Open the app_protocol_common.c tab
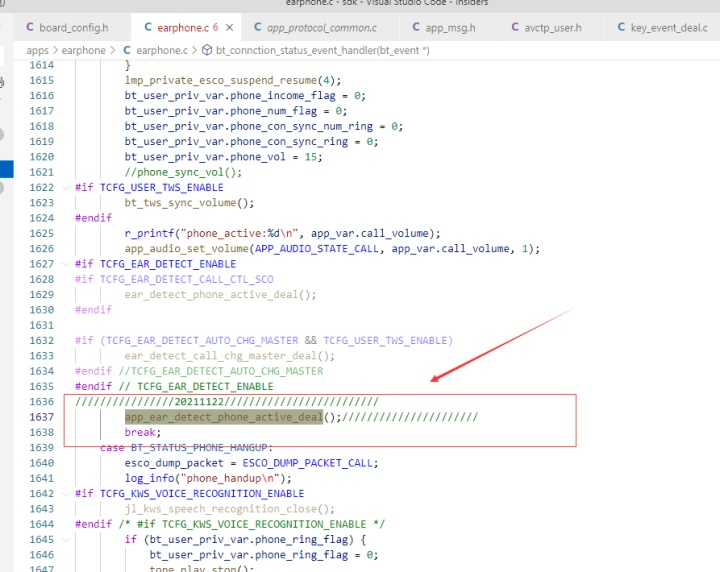 (320, 28)
